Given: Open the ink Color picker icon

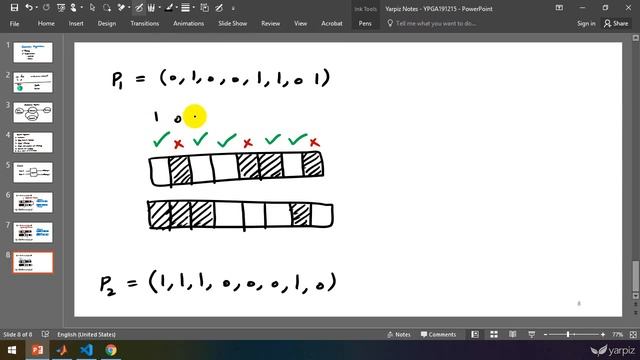Looking at the screenshot, I should pyautogui.click(x=169, y=8).
